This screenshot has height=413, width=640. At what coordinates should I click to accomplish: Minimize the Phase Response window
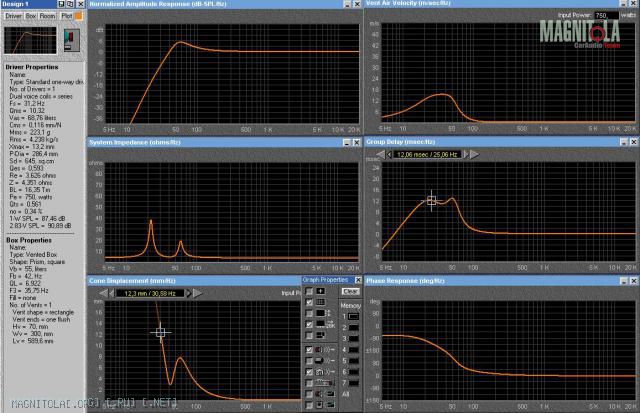pos(624,281)
